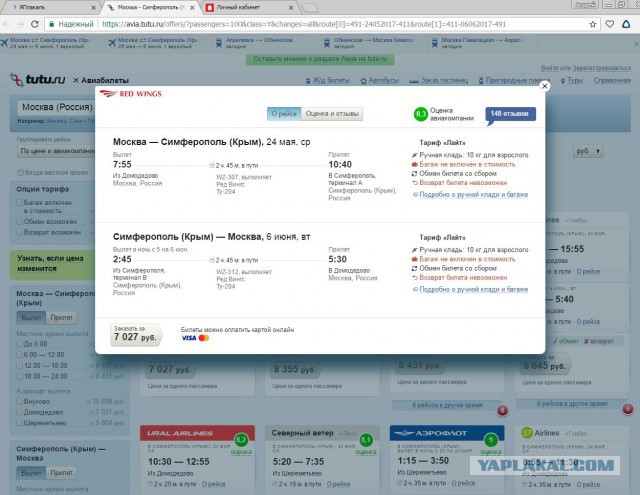The height and width of the screenshot is (495, 640).
Task: Open the По цене и авиакомпаниям grouping dropdown
Action: (56, 151)
